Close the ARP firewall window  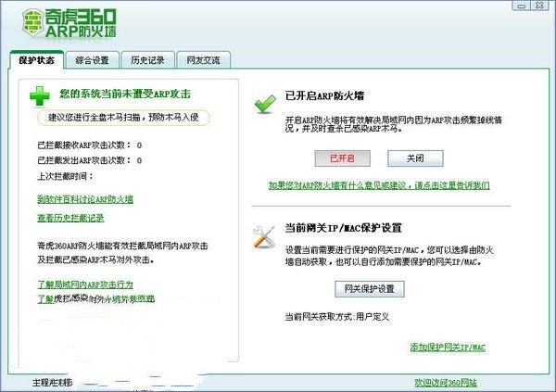pos(539,6)
